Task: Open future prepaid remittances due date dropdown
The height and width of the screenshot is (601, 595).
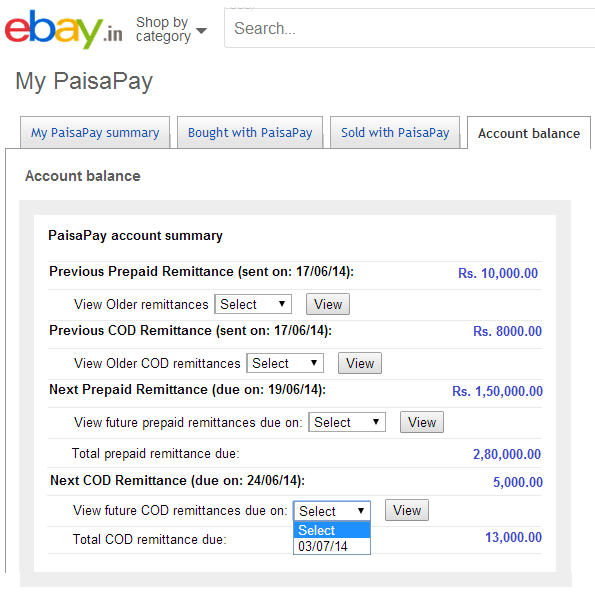Action: [347, 422]
